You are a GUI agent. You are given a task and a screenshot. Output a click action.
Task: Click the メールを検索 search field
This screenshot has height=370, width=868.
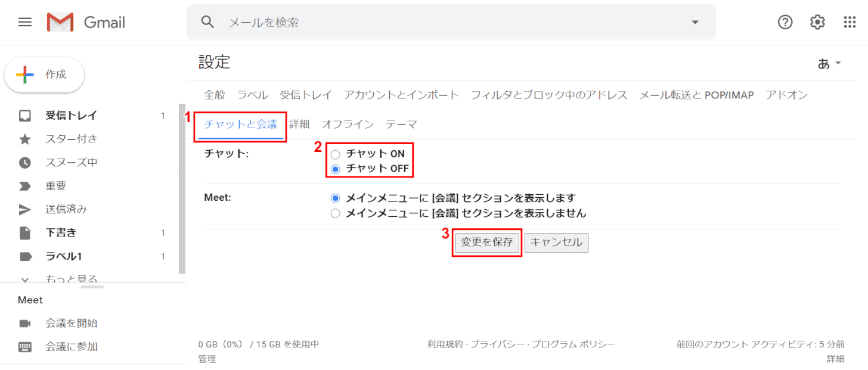pyautogui.click(x=451, y=23)
